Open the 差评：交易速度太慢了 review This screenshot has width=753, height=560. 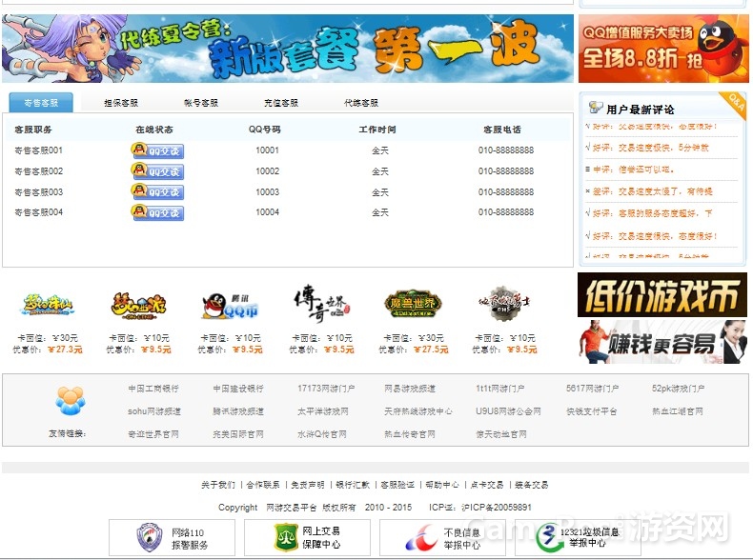click(652, 191)
